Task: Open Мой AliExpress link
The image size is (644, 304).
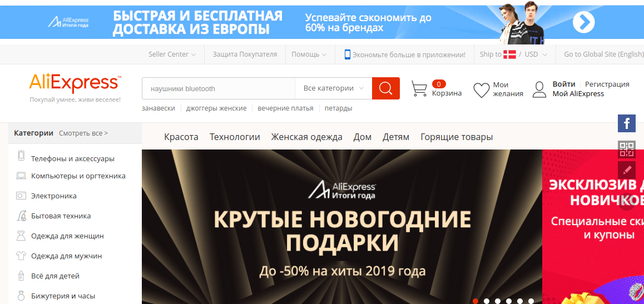Action: click(578, 93)
